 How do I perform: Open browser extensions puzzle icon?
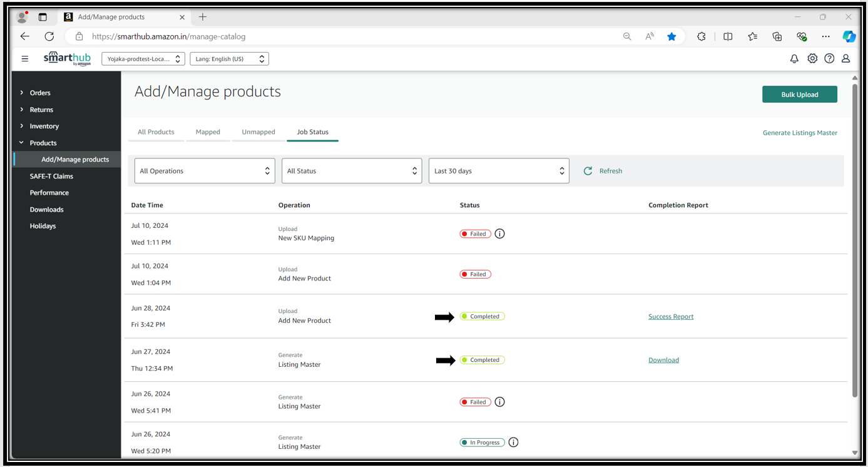tap(702, 36)
